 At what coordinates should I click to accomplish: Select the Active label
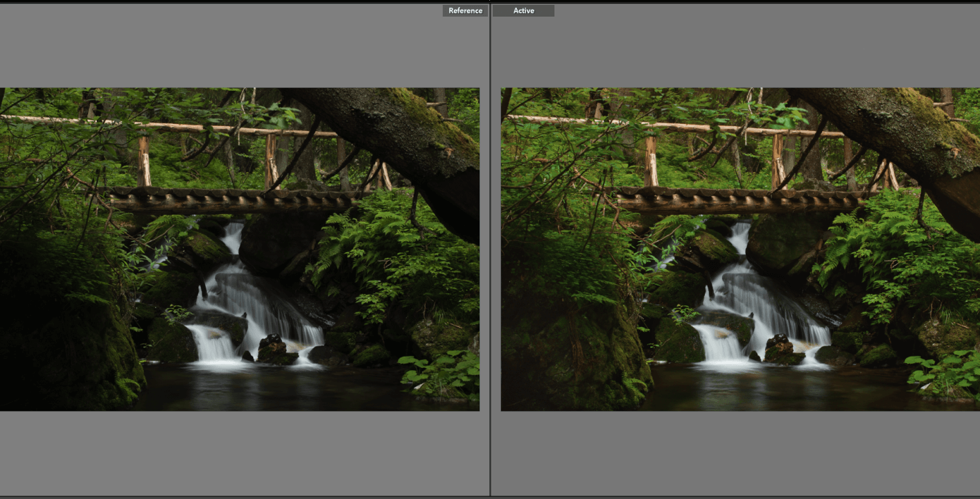(523, 11)
